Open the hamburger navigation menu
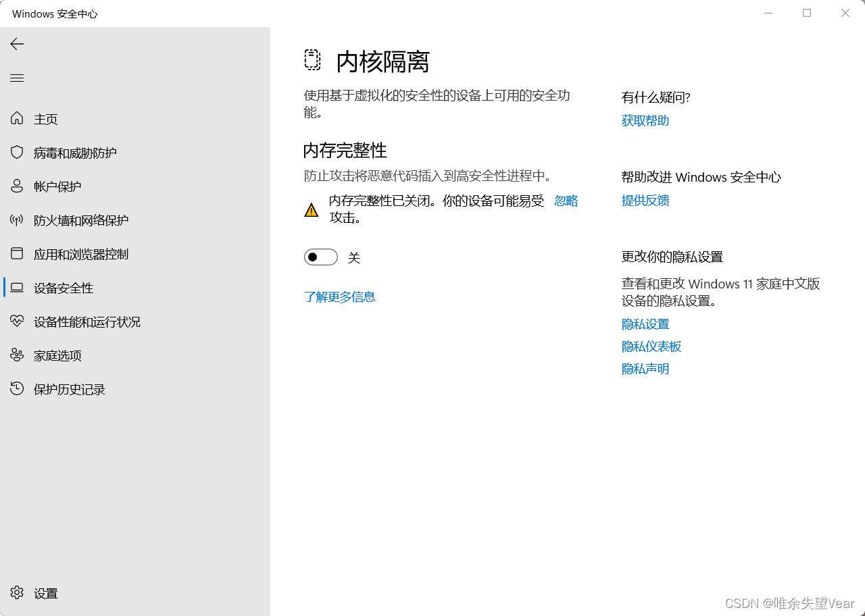This screenshot has height=616, width=865. click(17, 78)
